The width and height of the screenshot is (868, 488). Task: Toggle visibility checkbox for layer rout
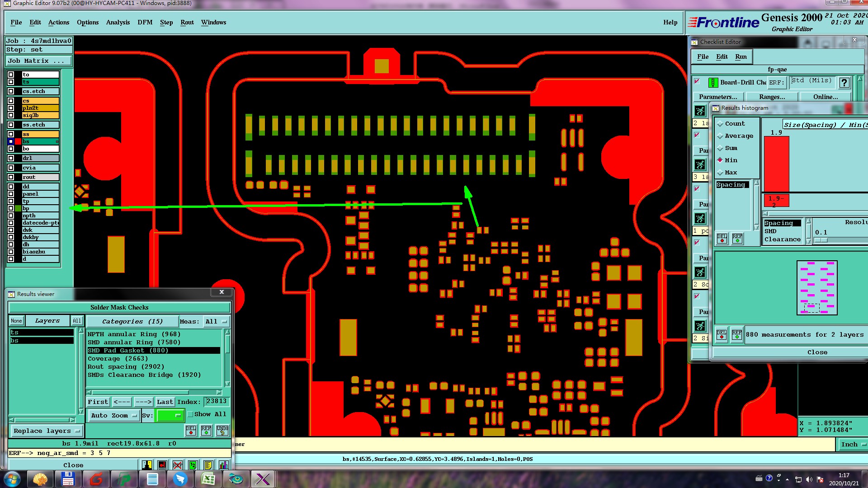tap(11, 177)
